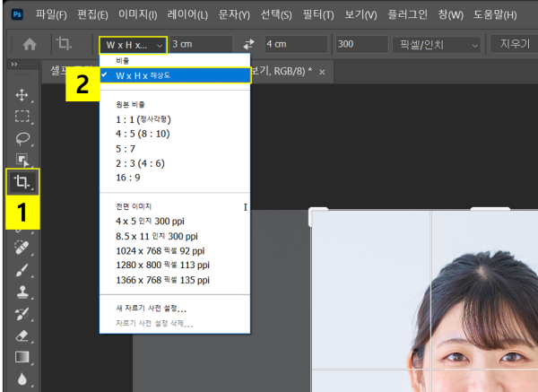Choose 4 : 5 (8 : 10) ratio
The width and height of the screenshot is (538, 392).
click(x=175, y=134)
